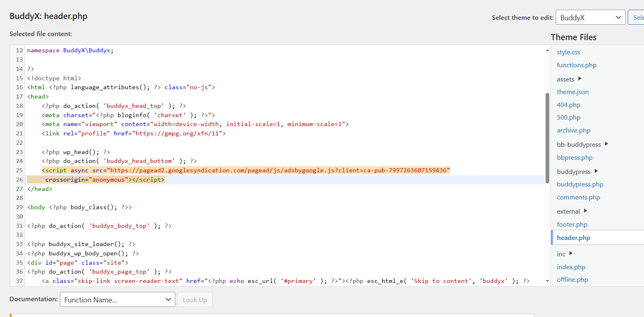Open theme.json file

tap(573, 92)
